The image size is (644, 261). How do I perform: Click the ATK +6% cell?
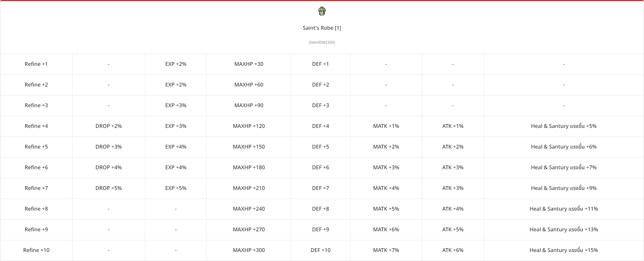click(x=453, y=250)
